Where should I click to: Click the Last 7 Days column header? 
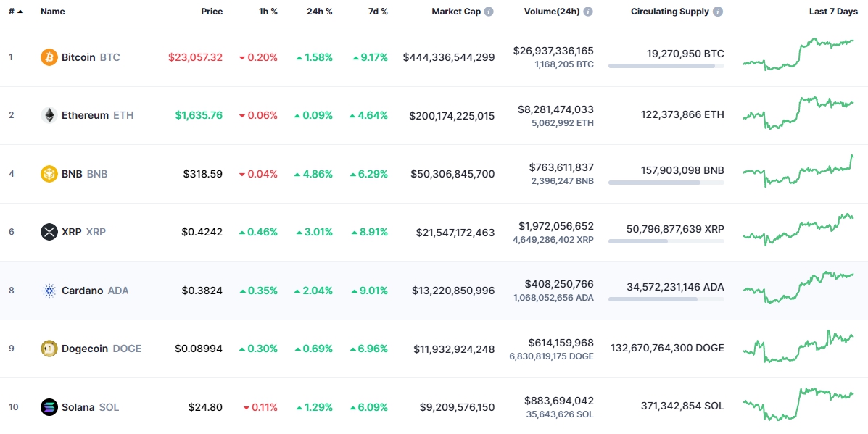click(x=833, y=12)
